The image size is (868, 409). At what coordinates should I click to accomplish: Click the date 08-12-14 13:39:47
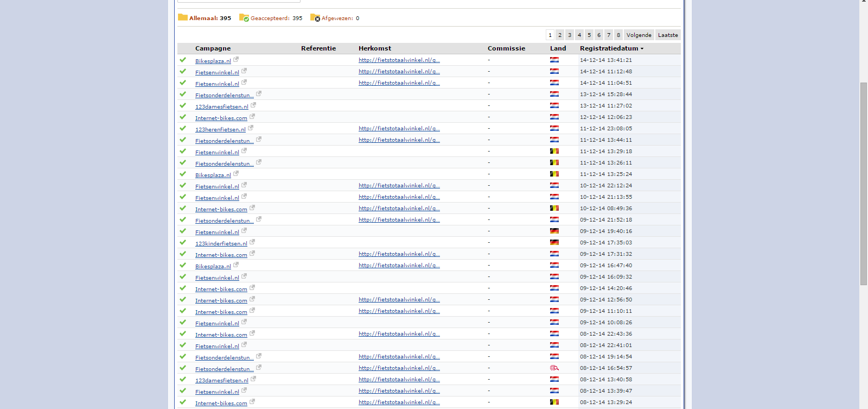click(x=606, y=391)
